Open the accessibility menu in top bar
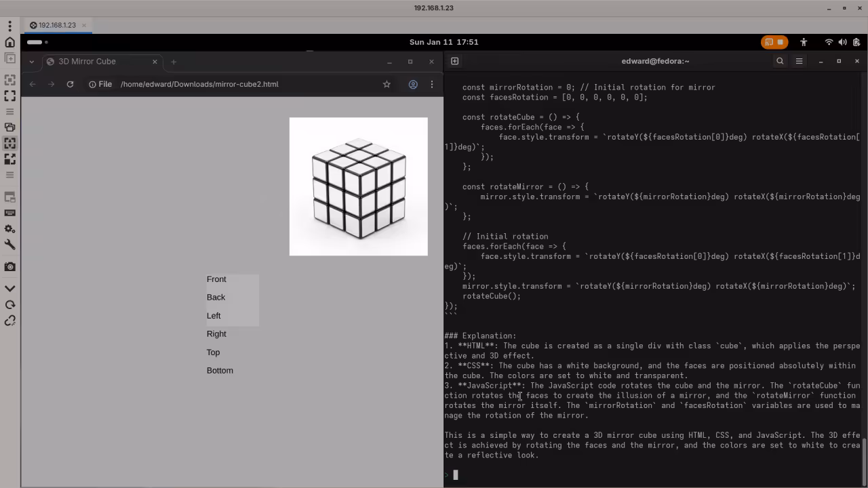Screen dimensions: 868x488 tap(804, 42)
